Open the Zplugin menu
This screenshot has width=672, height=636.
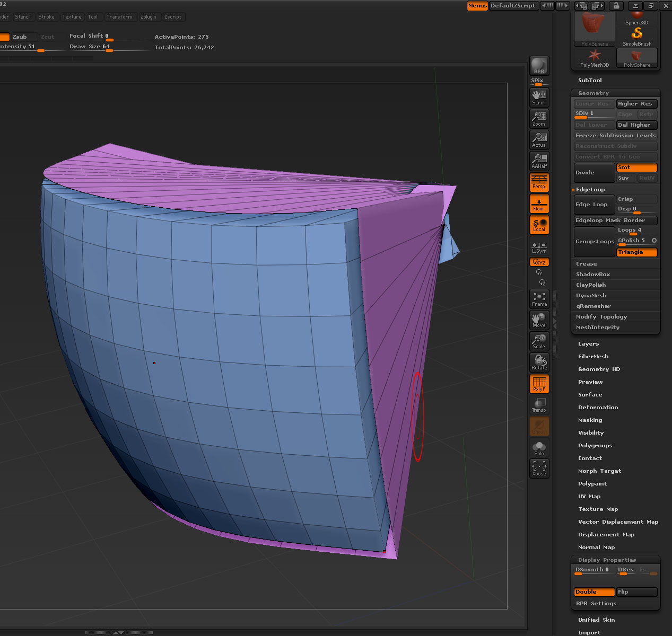tap(148, 17)
